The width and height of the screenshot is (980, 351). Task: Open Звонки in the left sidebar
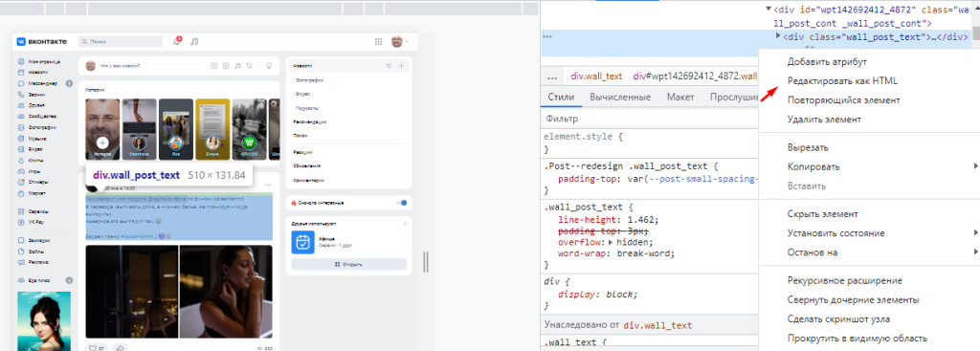pos(32,95)
